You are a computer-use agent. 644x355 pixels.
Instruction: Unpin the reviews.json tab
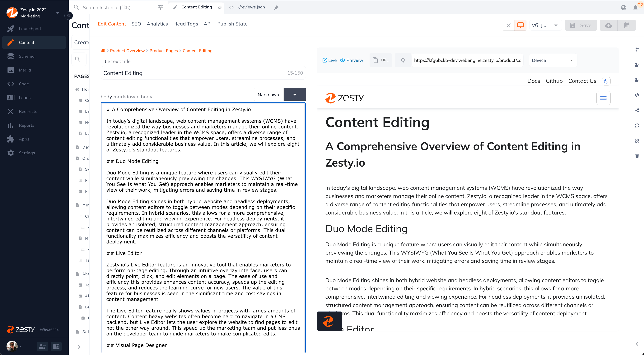click(276, 7)
